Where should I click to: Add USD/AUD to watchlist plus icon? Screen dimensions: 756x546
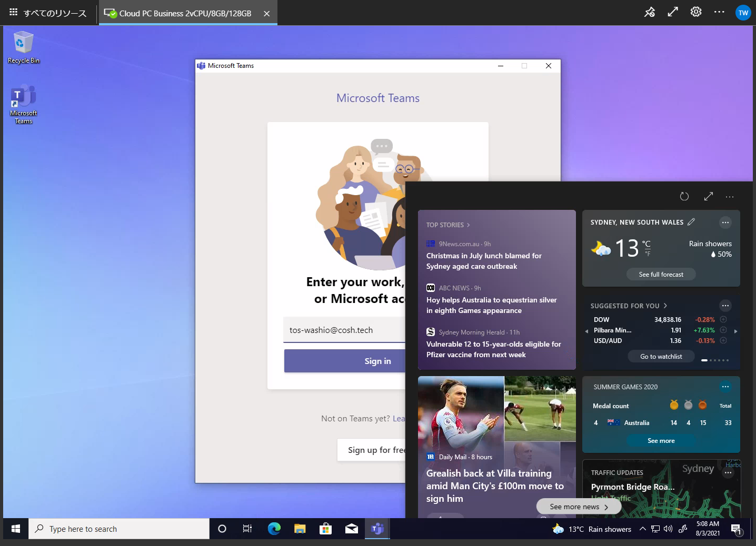tap(723, 340)
